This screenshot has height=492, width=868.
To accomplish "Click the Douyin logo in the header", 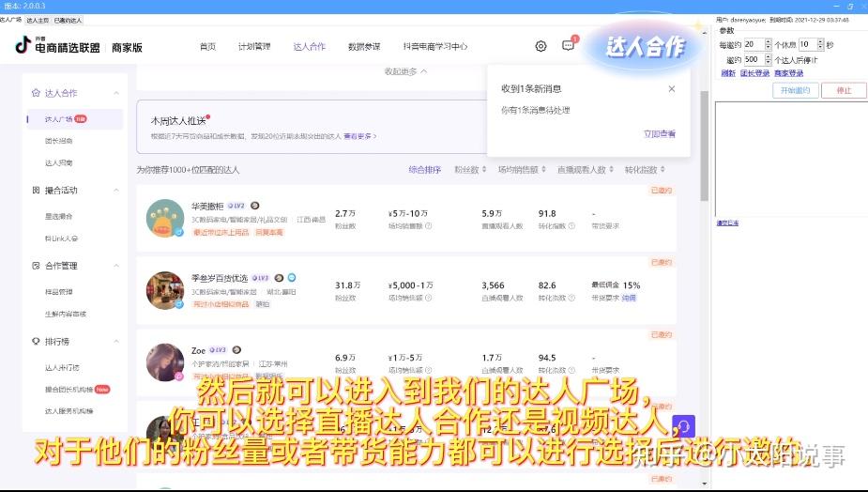I will (x=23, y=45).
